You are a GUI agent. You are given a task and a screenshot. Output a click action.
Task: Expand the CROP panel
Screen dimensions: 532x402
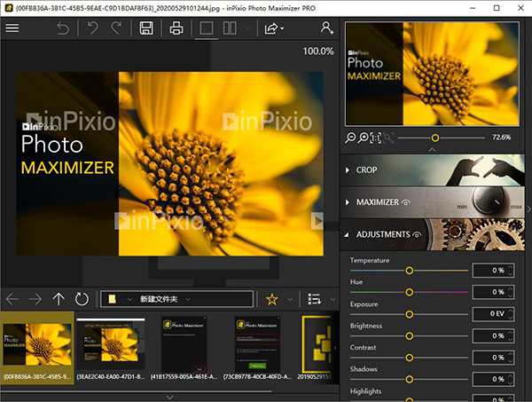click(365, 169)
